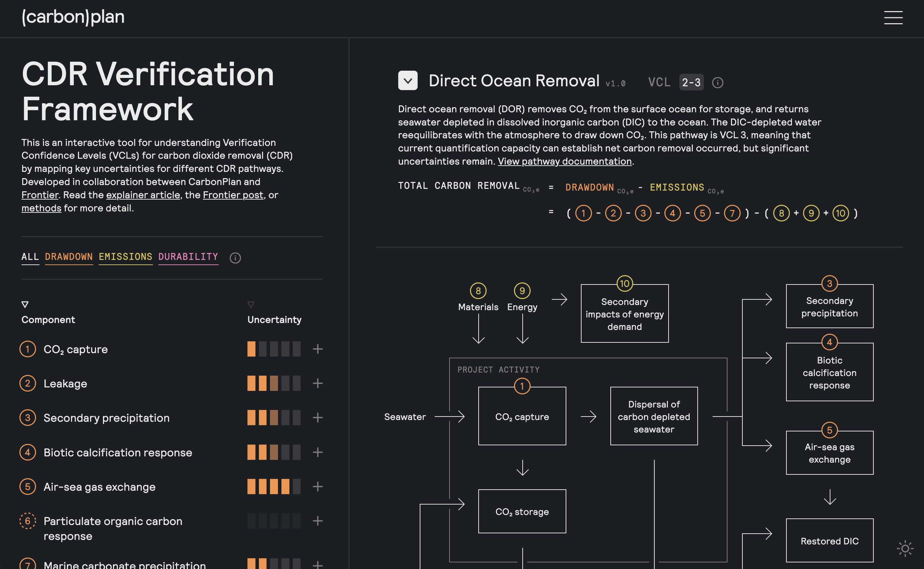The height and width of the screenshot is (569, 924).
Task: Expand the Leakage row details
Action: tap(318, 383)
